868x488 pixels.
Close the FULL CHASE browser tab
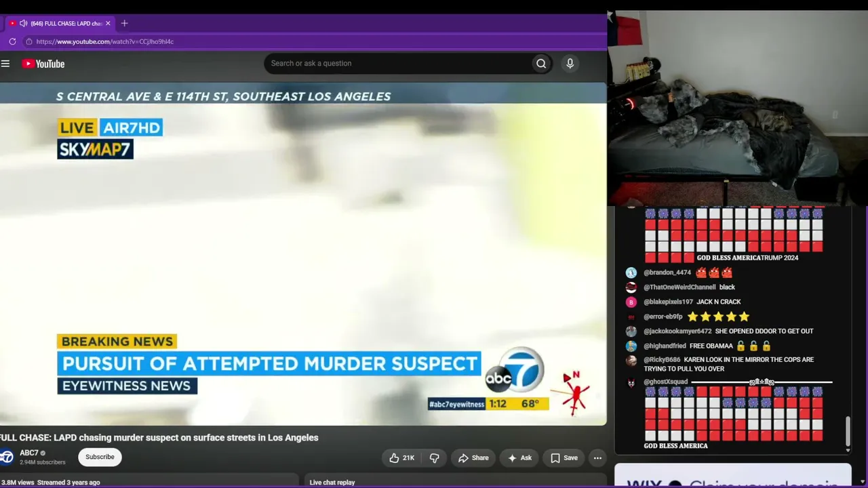point(108,23)
